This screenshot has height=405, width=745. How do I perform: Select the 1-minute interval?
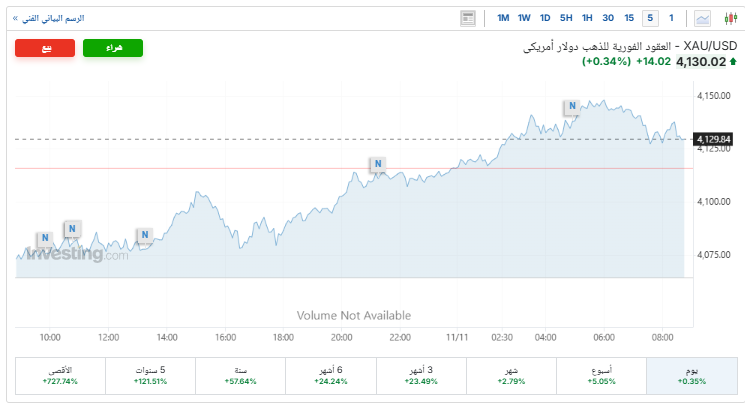pyautogui.click(x=671, y=18)
